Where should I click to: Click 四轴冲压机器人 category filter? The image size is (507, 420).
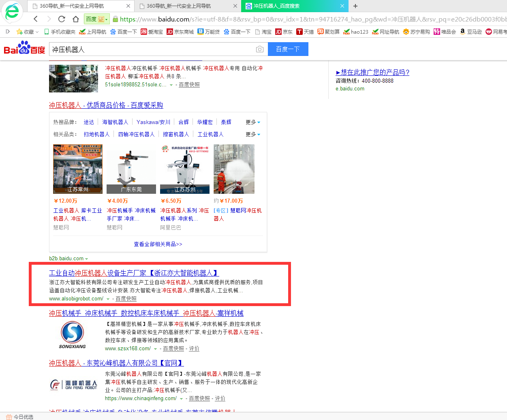click(137, 134)
